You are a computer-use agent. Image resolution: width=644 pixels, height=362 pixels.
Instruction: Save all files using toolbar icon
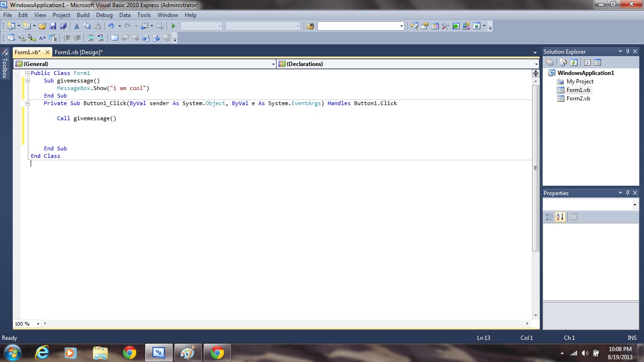tap(64, 26)
